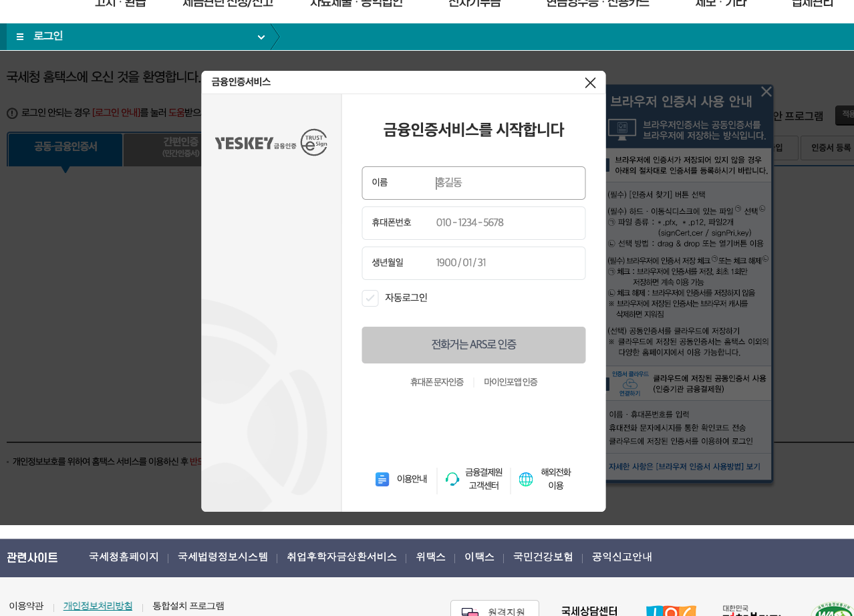This screenshot has width=854, height=616.
Task: Choose 휴대폰 문자인증 authentication option
Action: [437, 382]
